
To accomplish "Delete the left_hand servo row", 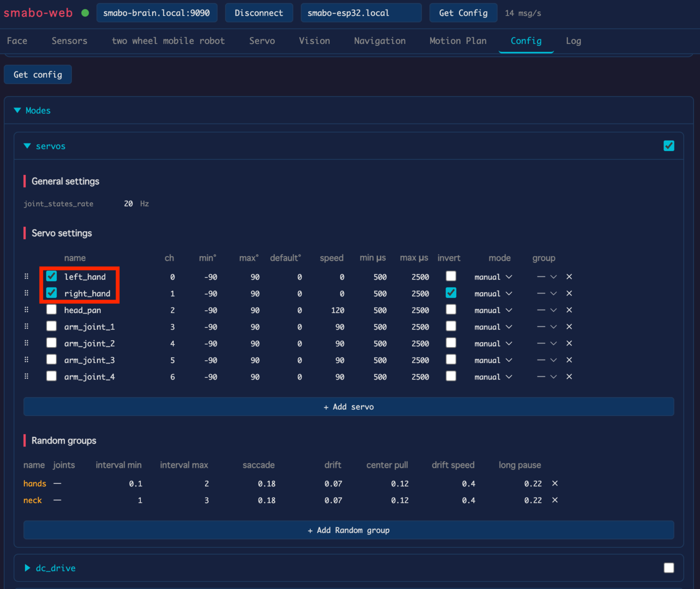I will point(569,276).
